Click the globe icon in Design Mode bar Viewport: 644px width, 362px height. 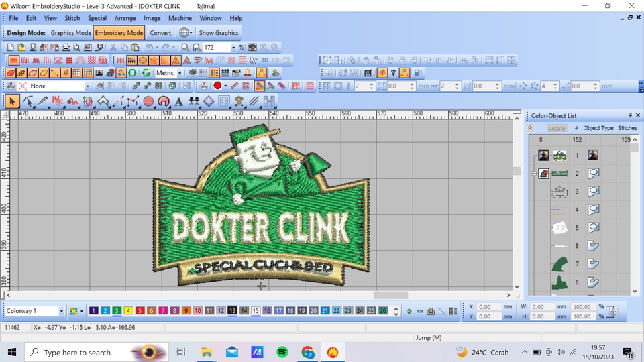click(184, 32)
